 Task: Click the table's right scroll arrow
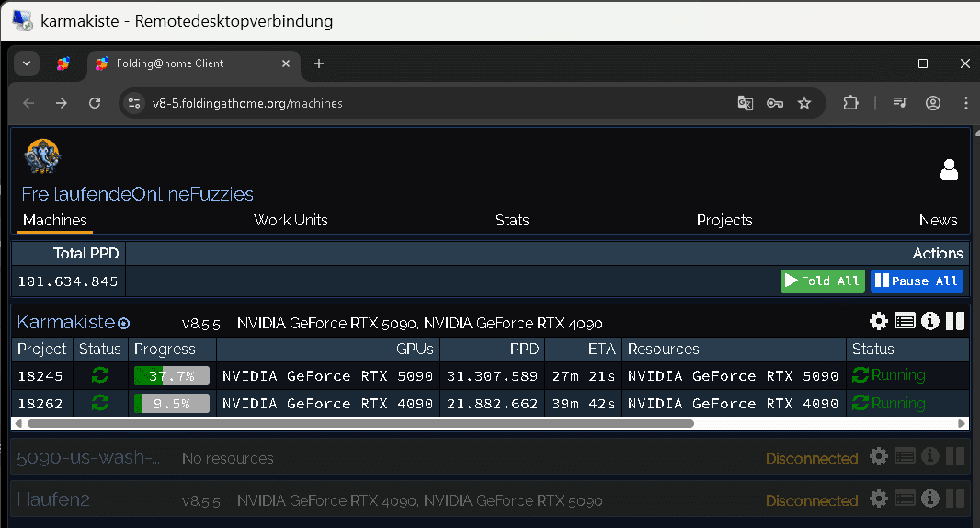tap(962, 423)
